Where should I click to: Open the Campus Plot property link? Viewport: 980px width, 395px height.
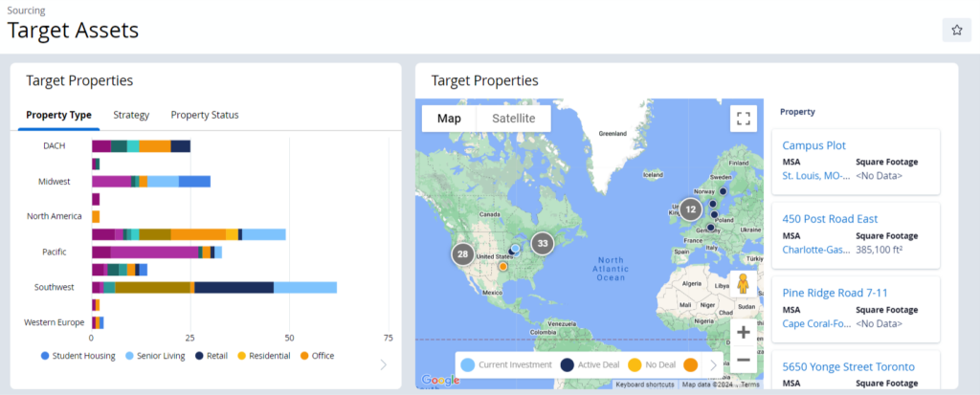pos(813,145)
